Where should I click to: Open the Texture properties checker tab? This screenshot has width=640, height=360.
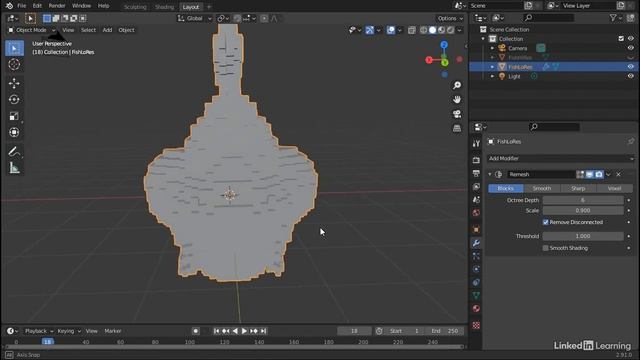click(x=476, y=325)
